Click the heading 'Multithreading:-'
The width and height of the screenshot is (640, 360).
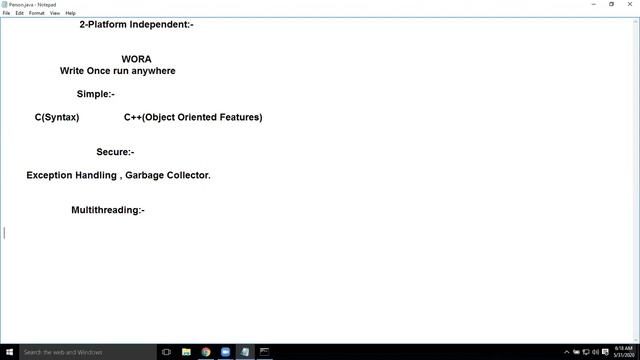108,210
